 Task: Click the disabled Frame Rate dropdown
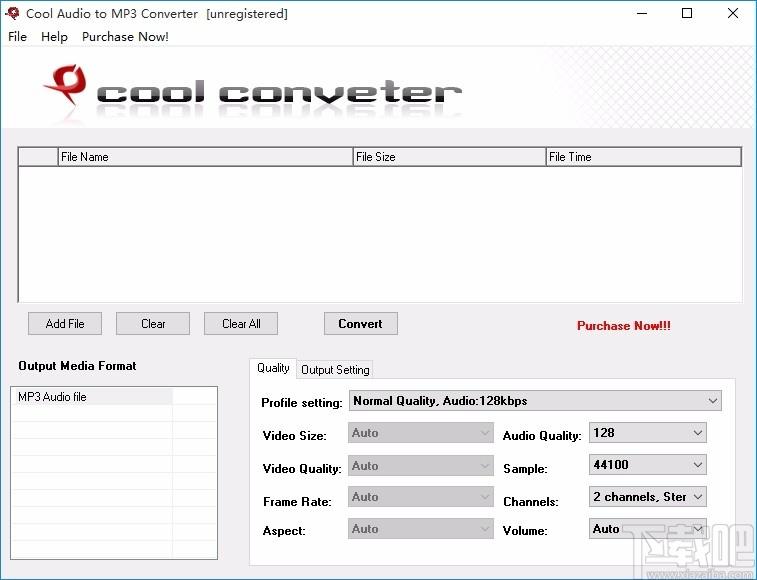[x=421, y=496]
